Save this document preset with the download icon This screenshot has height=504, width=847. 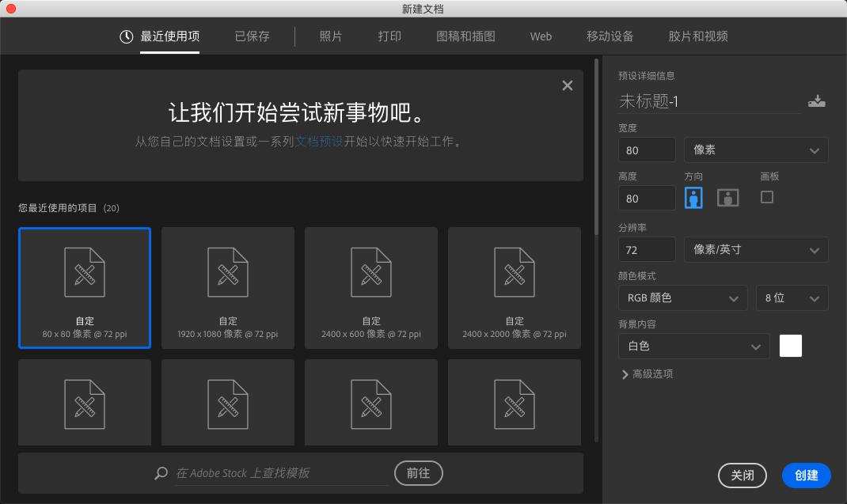[x=816, y=100]
